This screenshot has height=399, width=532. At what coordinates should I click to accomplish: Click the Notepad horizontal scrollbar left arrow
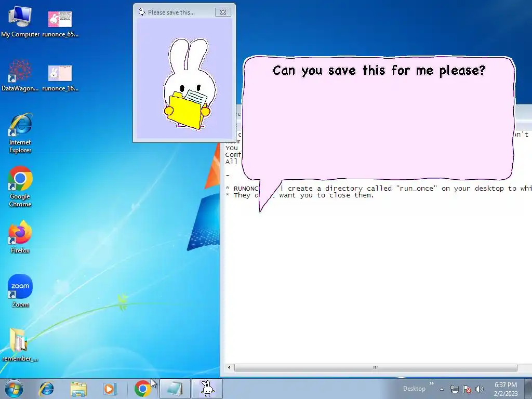pyautogui.click(x=229, y=367)
